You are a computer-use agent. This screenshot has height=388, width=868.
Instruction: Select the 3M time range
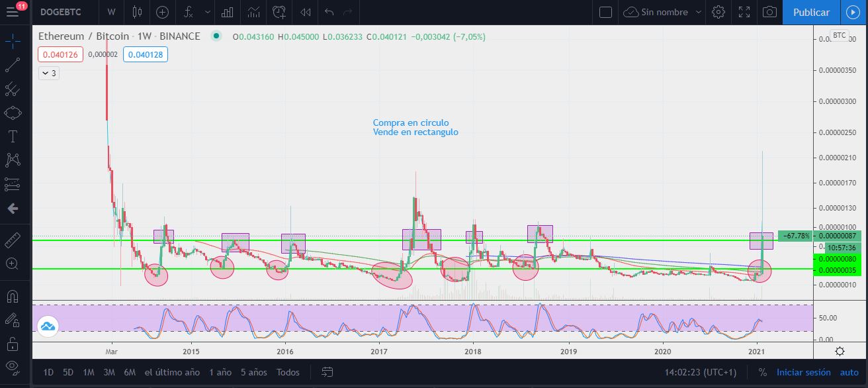(x=109, y=372)
